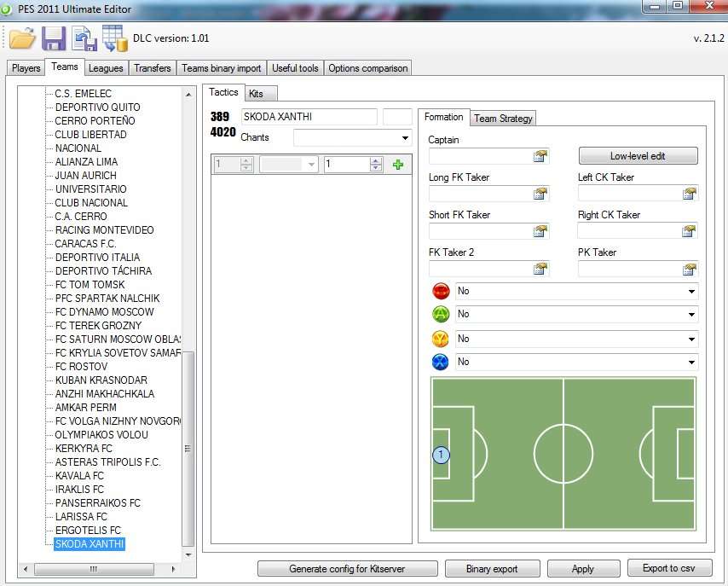Select FC DYNAMO MOSCOW in team list
The height and width of the screenshot is (586, 728).
(106, 312)
